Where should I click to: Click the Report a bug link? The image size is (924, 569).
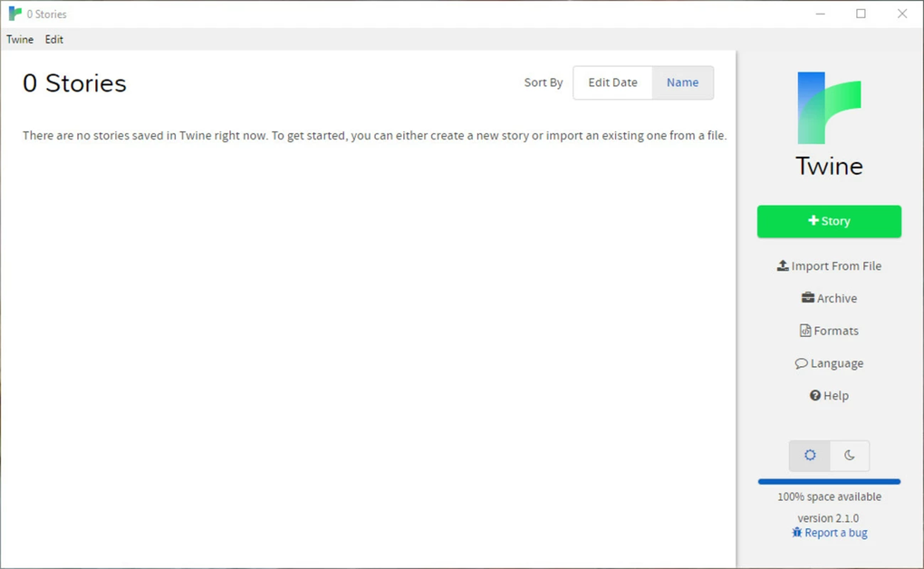pos(829,533)
